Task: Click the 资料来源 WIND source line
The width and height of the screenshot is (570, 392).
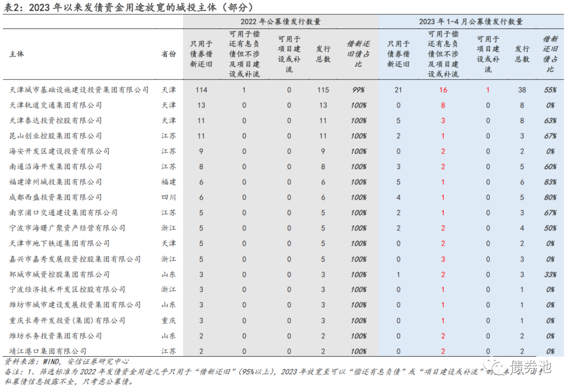Action: click(x=66, y=361)
